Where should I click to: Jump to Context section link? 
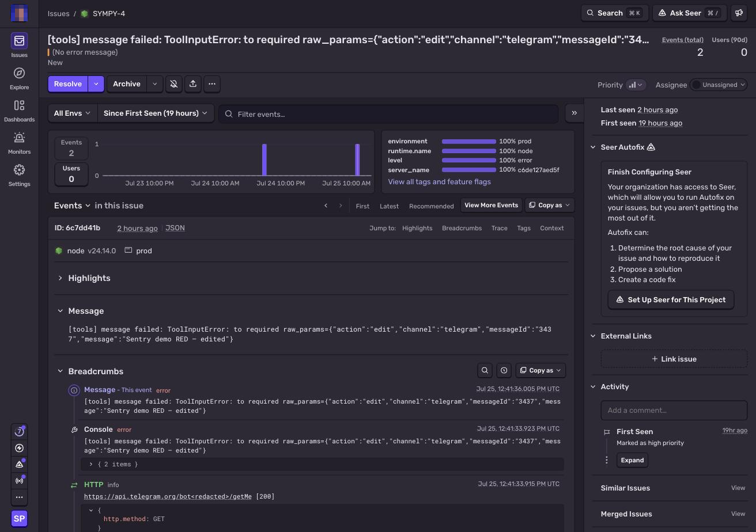click(551, 228)
